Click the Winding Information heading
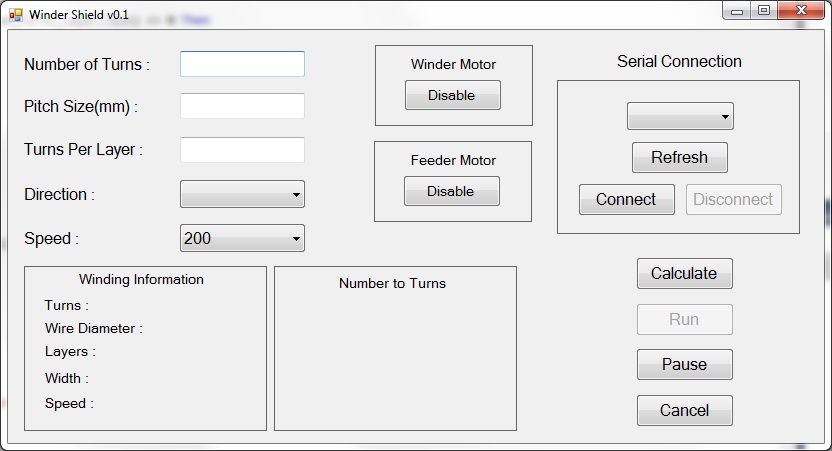Viewport: 832px width, 451px height. pyautogui.click(x=141, y=280)
